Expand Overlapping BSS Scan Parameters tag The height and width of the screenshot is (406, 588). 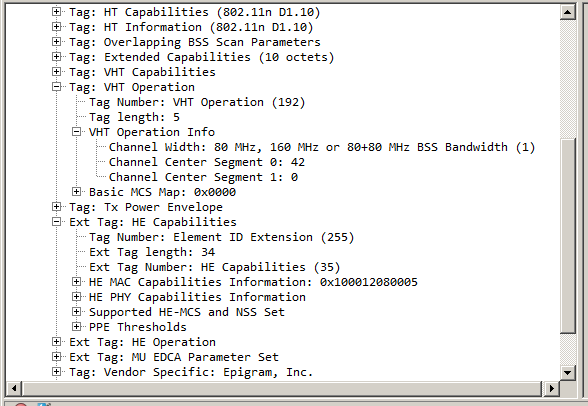pyautogui.click(x=56, y=42)
